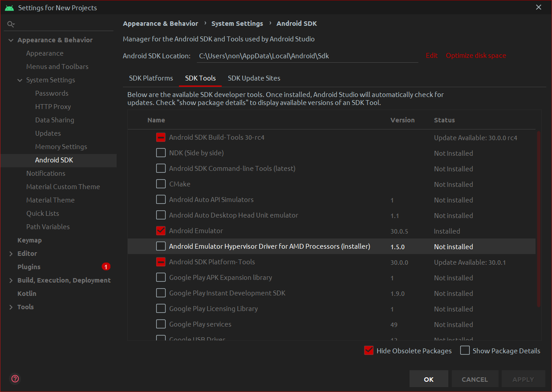Expand the Tools settings node
The height and width of the screenshot is (392, 552).
click(x=11, y=307)
